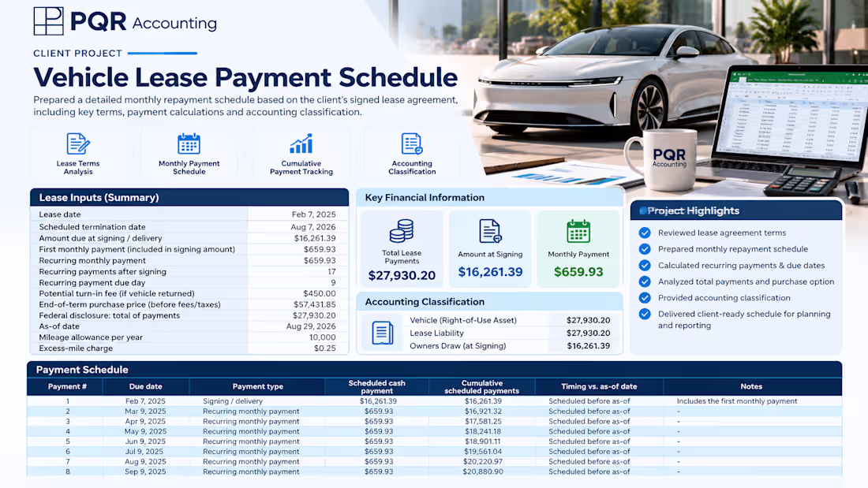Click the recurring payments count 17
Screen dimensions: 868x488
(x=331, y=272)
